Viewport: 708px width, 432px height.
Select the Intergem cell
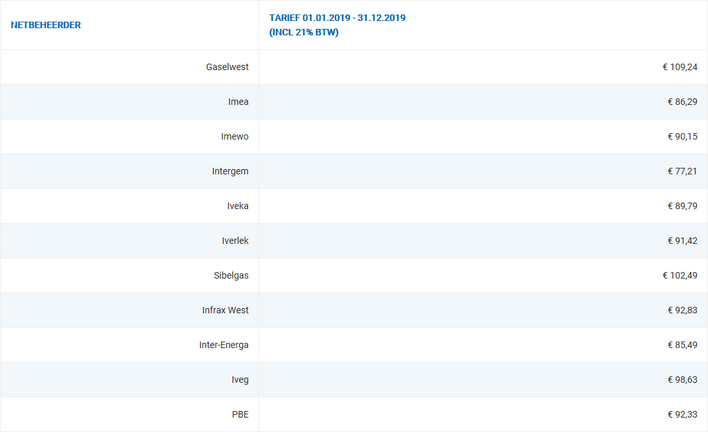click(x=230, y=171)
